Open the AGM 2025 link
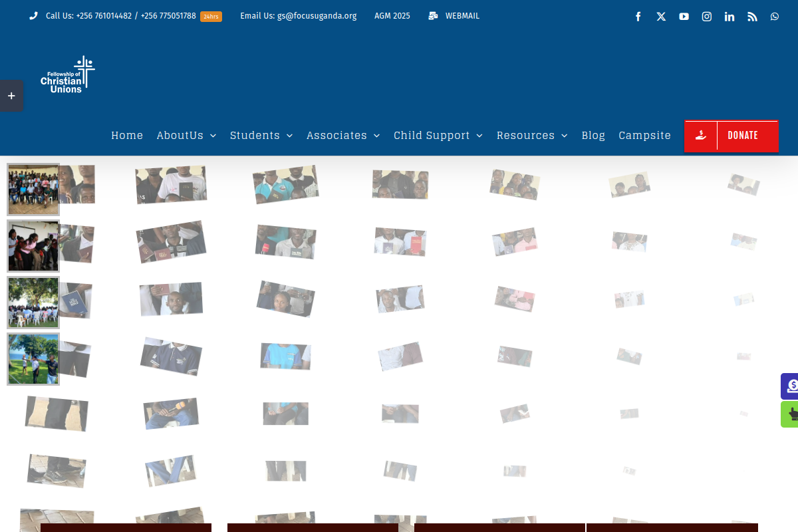Image resolution: width=798 pixels, height=532 pixels. pyautogui.click(x=392, y=16)
